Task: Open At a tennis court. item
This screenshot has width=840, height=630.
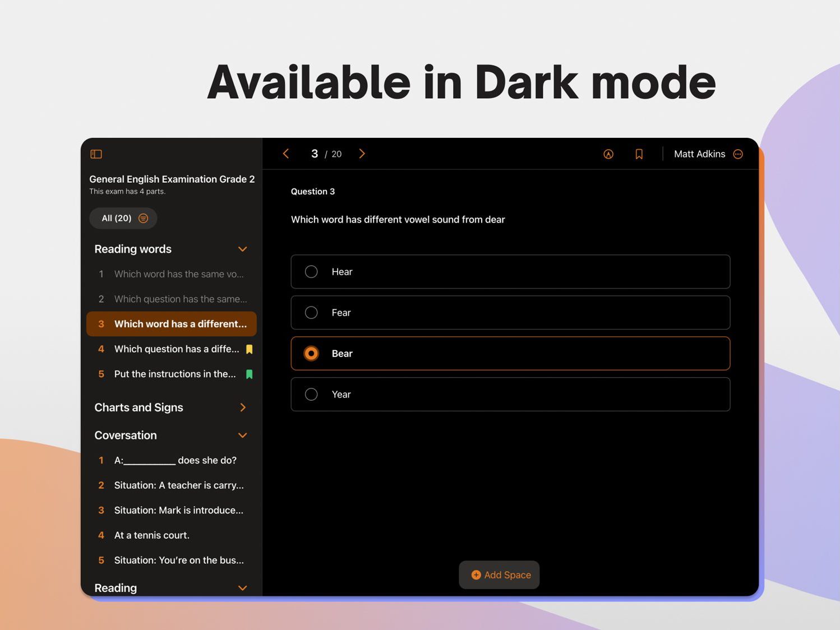Action: click(x=172, y=535)
